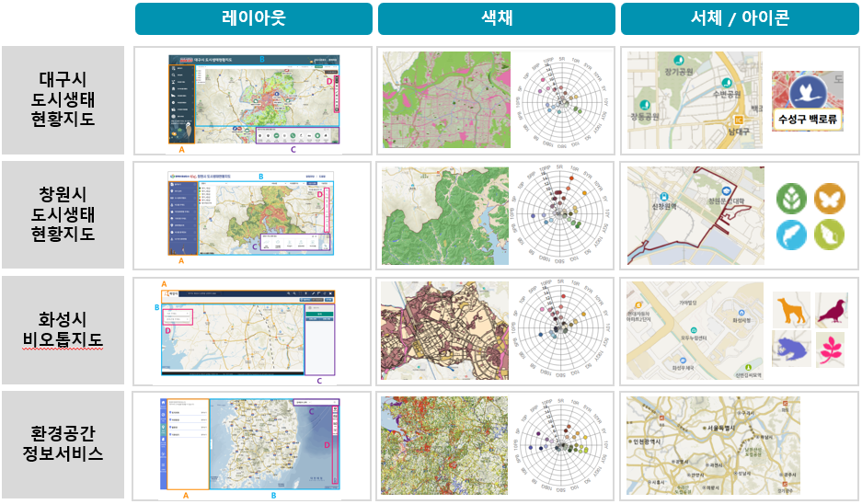Select the 환경공간 정보서비스 row label
862x504 pixels.
pyautogui.click(x=62, y=445)
